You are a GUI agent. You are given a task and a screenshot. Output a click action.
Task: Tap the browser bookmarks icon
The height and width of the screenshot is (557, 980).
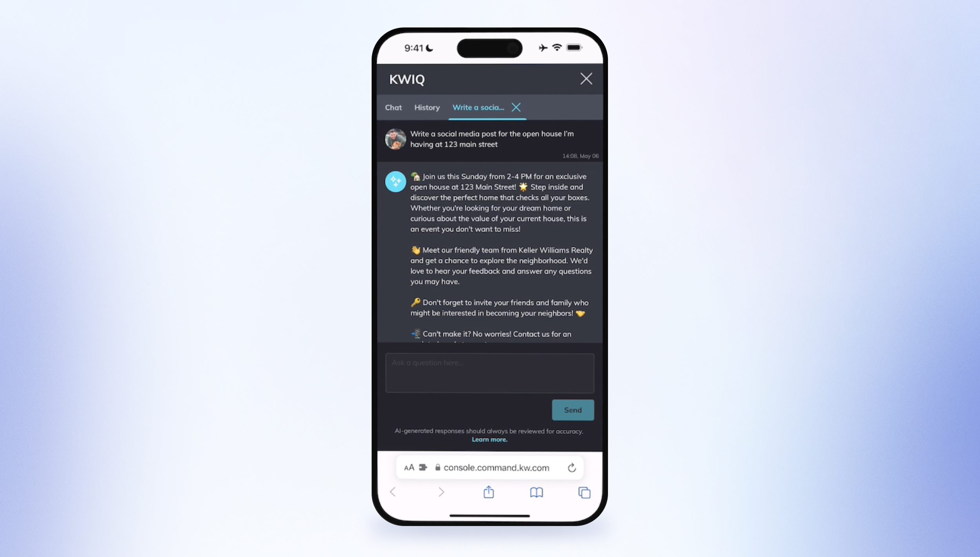(x=536, y=492)
